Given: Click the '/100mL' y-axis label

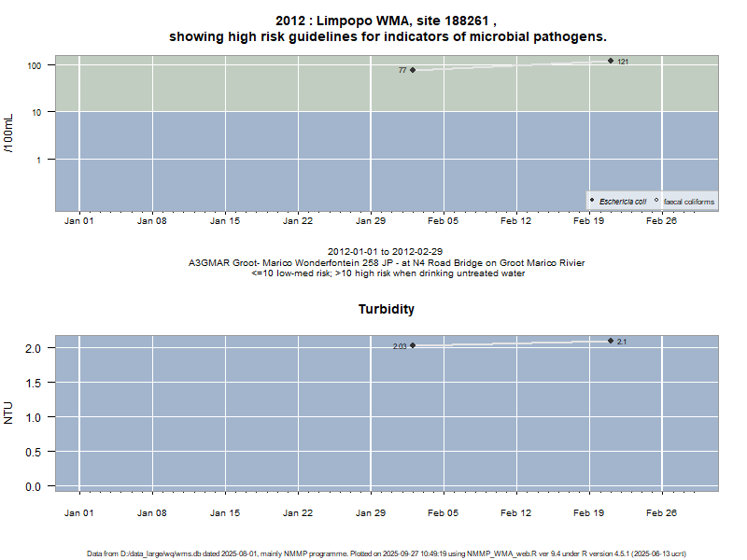Looking at the screenshot, I should point(9,133).
